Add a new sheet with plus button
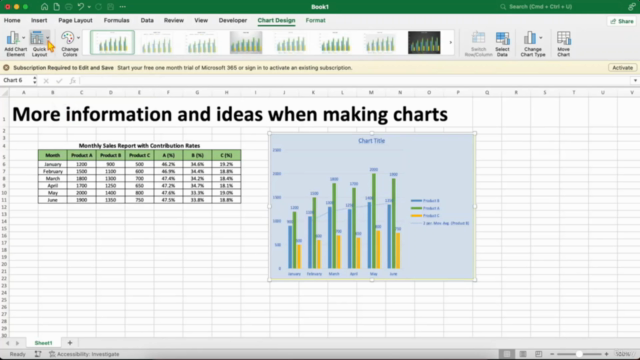 70,343
